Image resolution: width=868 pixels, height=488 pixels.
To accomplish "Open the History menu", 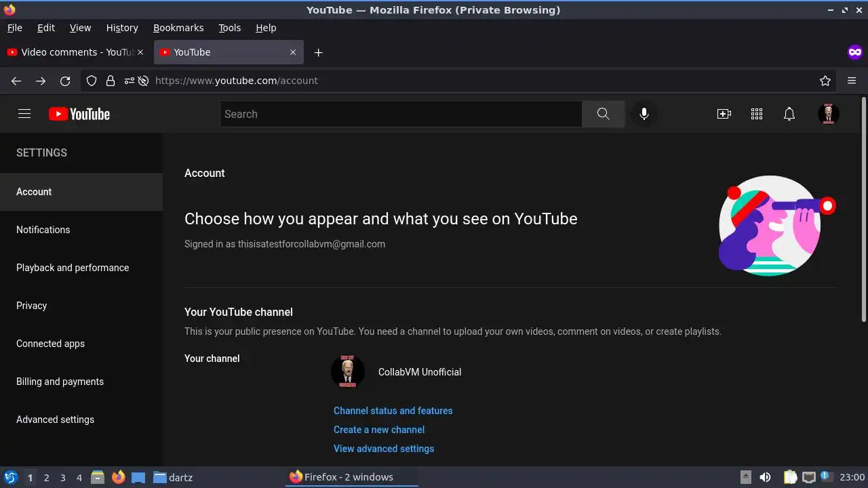I will pos(122,28).
